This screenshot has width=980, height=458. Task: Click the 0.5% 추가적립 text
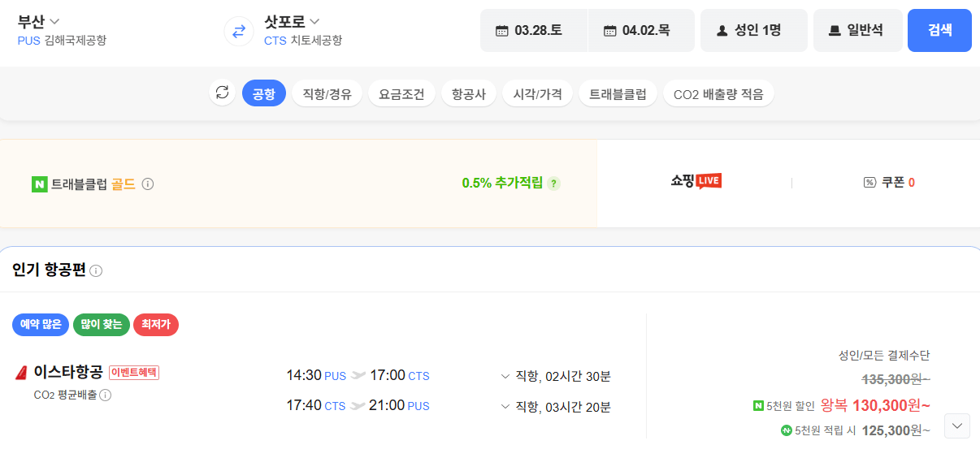coord(502,184)
